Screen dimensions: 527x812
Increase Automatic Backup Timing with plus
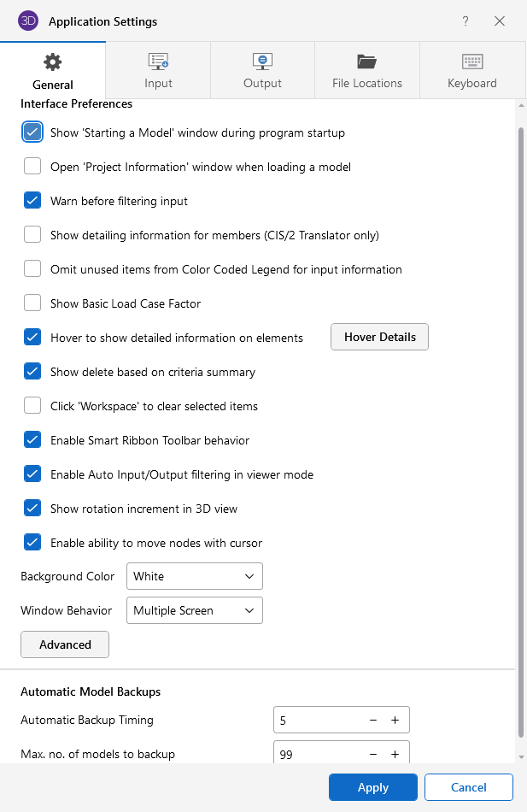pyautogui.click(x=395, y=721)
